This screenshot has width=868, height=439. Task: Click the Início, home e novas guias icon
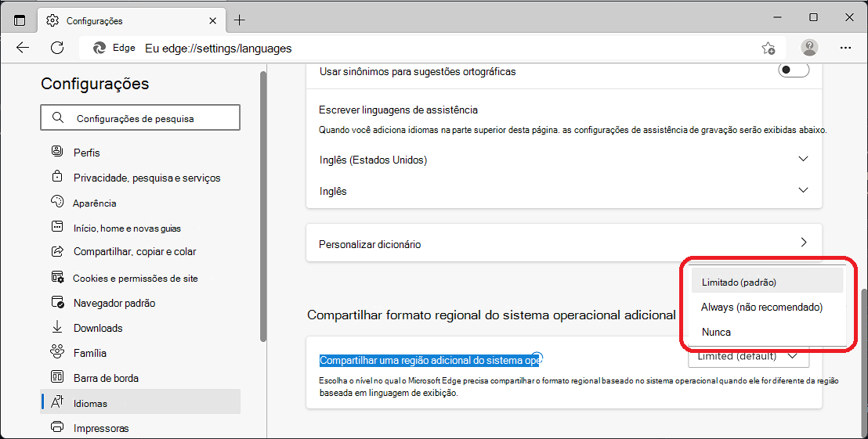click(57, 226)
